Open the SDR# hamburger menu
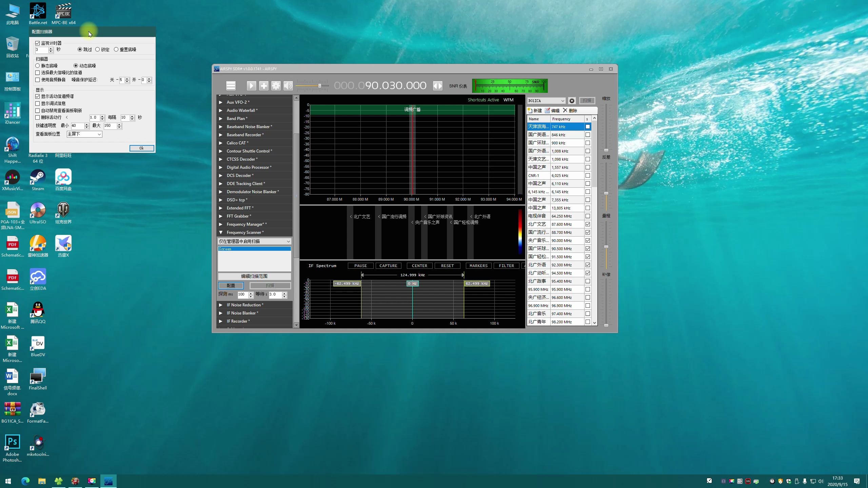Screen dimensions: 868x488 [231, 86]
